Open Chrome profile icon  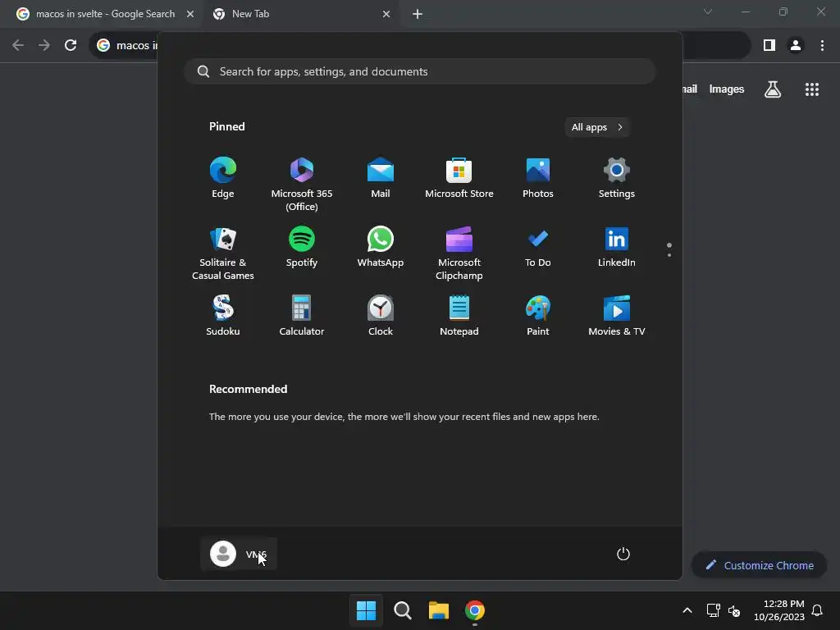coord(796,45)
